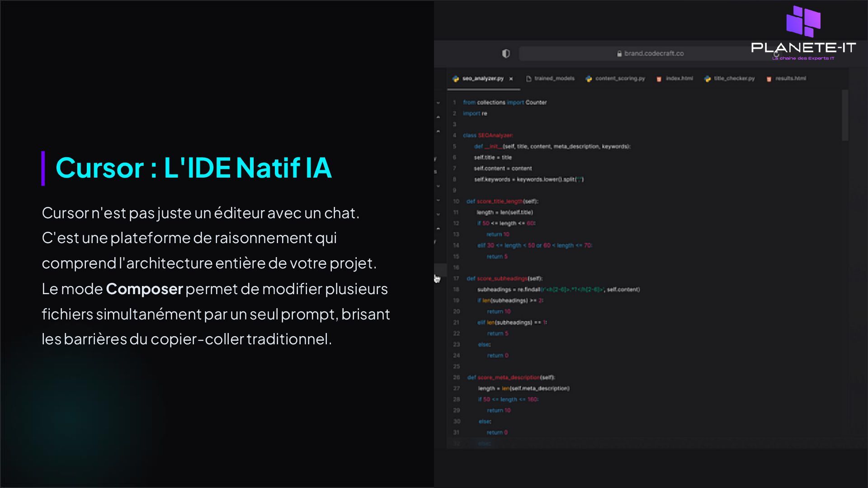Close the seo_analyzer.py tab
868x488 pixels.
click(x=511, y=79)
